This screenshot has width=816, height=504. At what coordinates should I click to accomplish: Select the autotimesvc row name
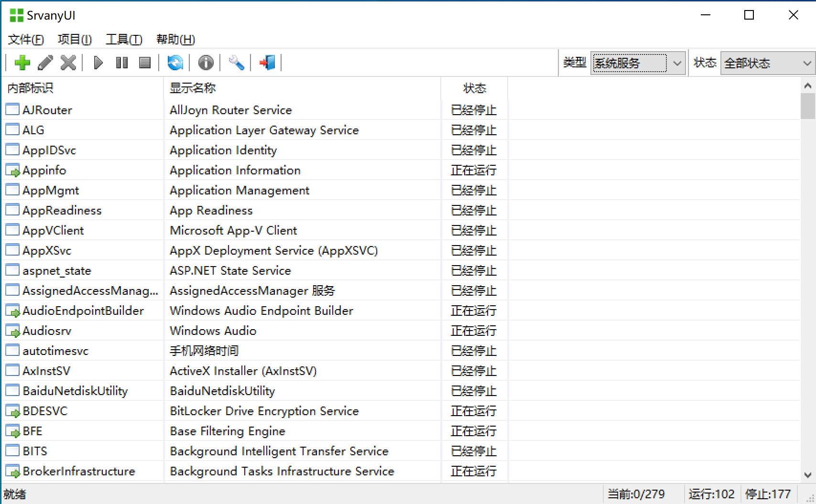coord(55,351)
